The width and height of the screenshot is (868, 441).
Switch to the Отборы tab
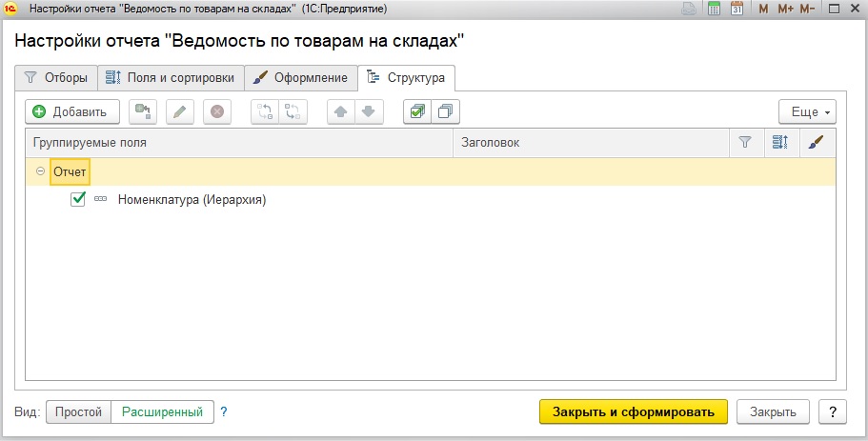pos(56,78)
